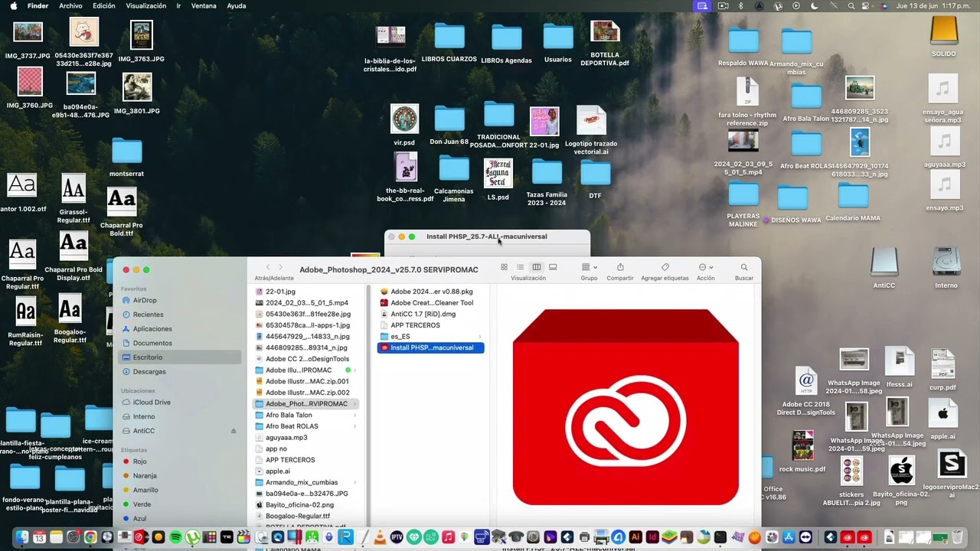
Task: Eject the AntiCC volume in sidebar
Action: [234, 431]
